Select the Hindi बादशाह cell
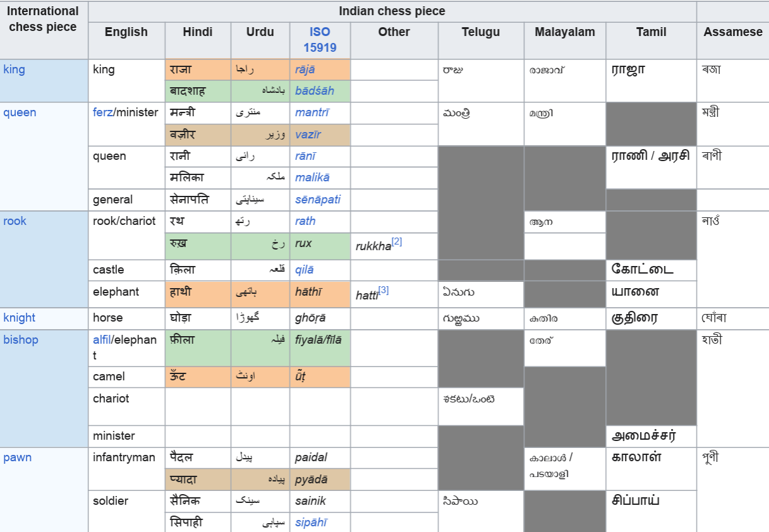The height and width of the screenshot is (532, 769). click(x=198, y=91)
